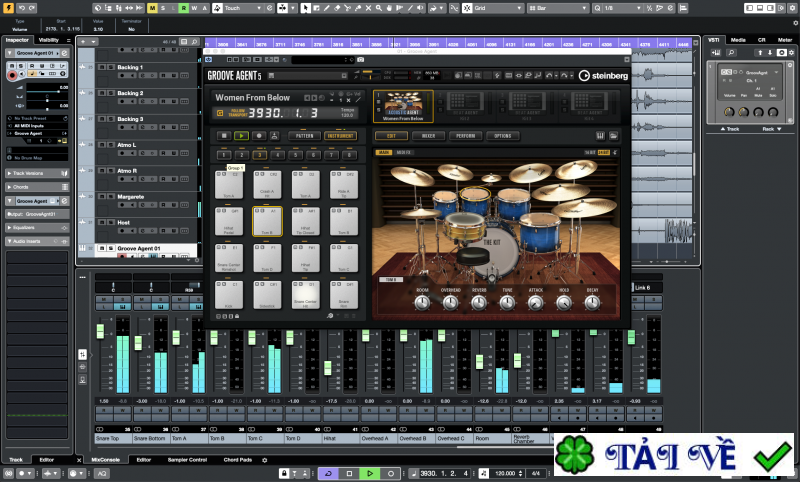The image size is (800, 482).
Task: Adjust the REVERB knob for the kit
Action: pos(478,300)
